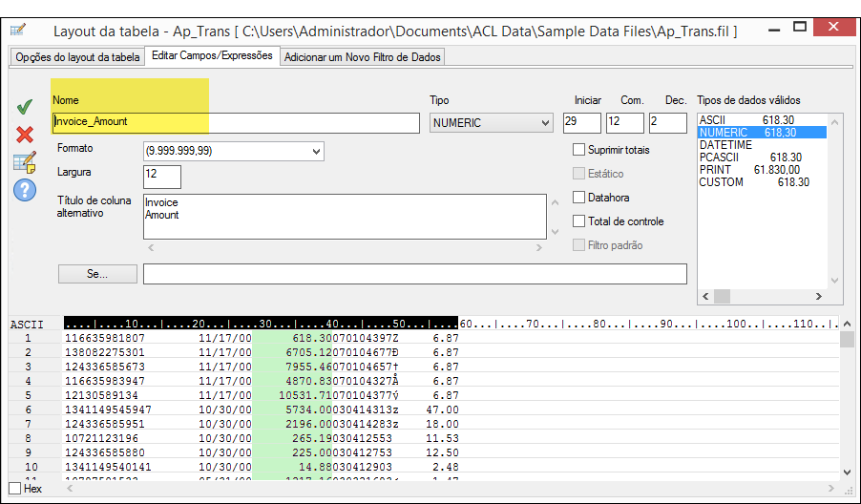Open help with blue question icon
Viewport: 861px width, 504px height.
25,190
